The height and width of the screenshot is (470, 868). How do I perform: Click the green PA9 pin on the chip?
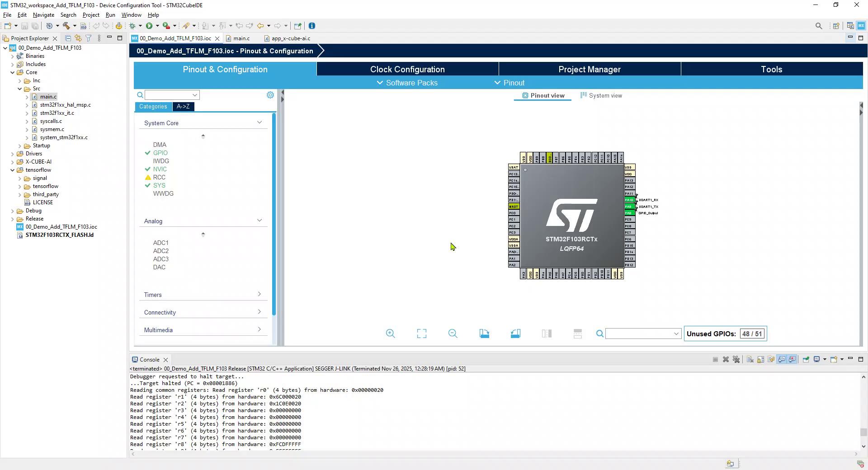click(630, 207)
